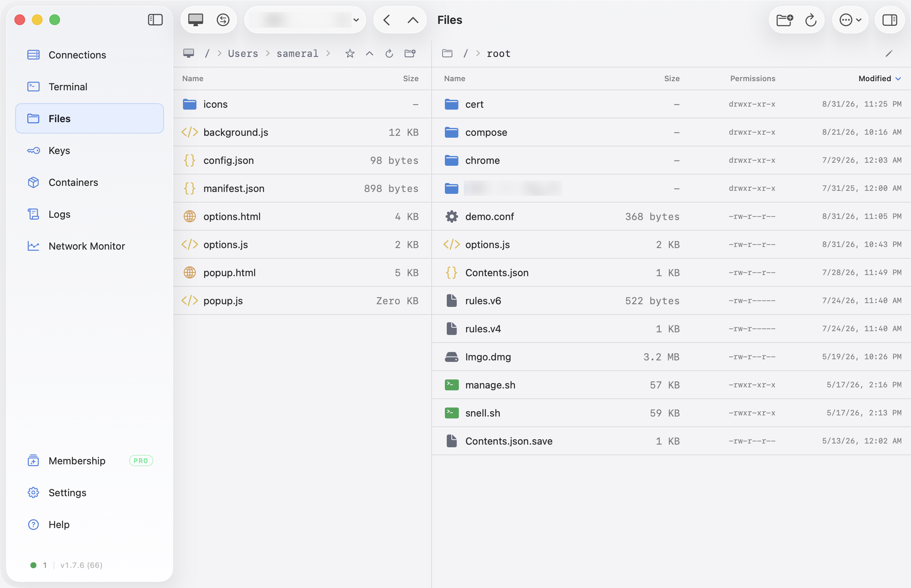View Logs from the sidebar
The image size is (911, 588).
[x=90, y=214]
